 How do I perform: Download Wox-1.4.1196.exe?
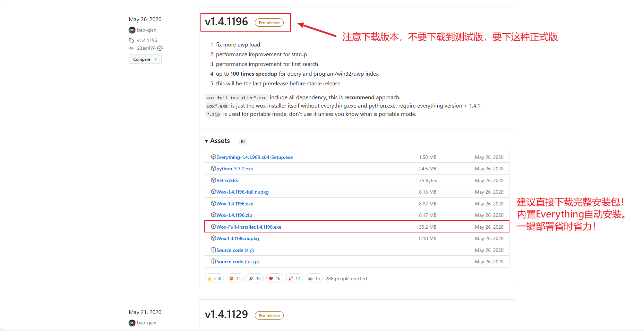[x=235, y=204]
